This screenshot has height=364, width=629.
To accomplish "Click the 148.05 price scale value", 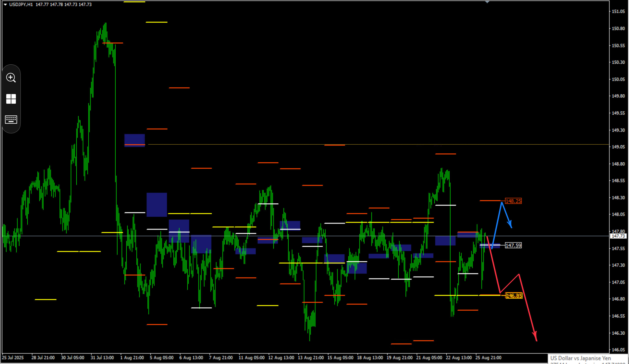I will pyautogui.click(x=618, y=214).
